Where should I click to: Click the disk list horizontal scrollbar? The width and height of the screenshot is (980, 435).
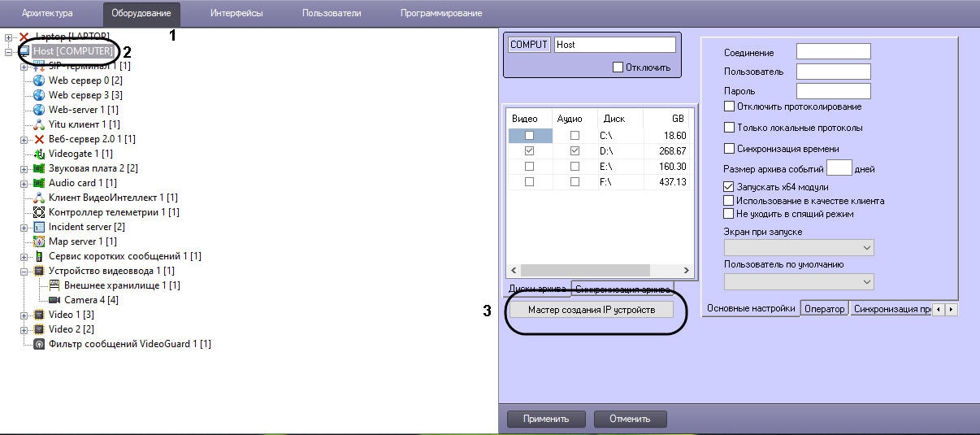599,271
